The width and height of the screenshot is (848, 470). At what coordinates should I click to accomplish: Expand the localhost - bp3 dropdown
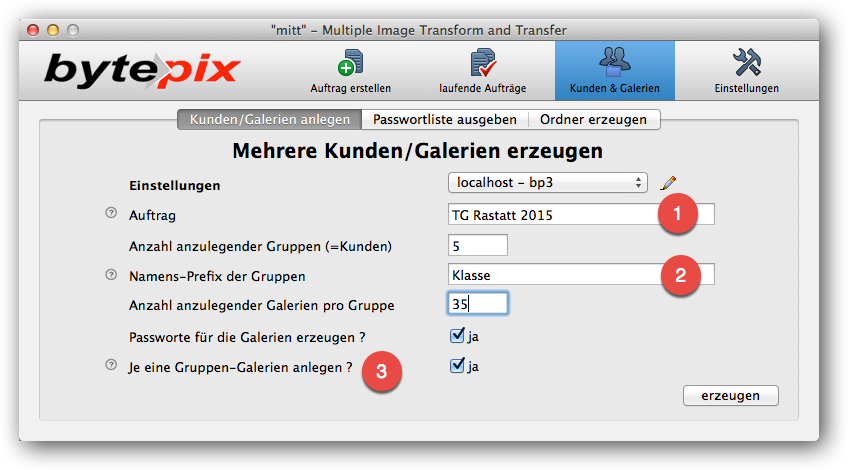click(547, 183)
